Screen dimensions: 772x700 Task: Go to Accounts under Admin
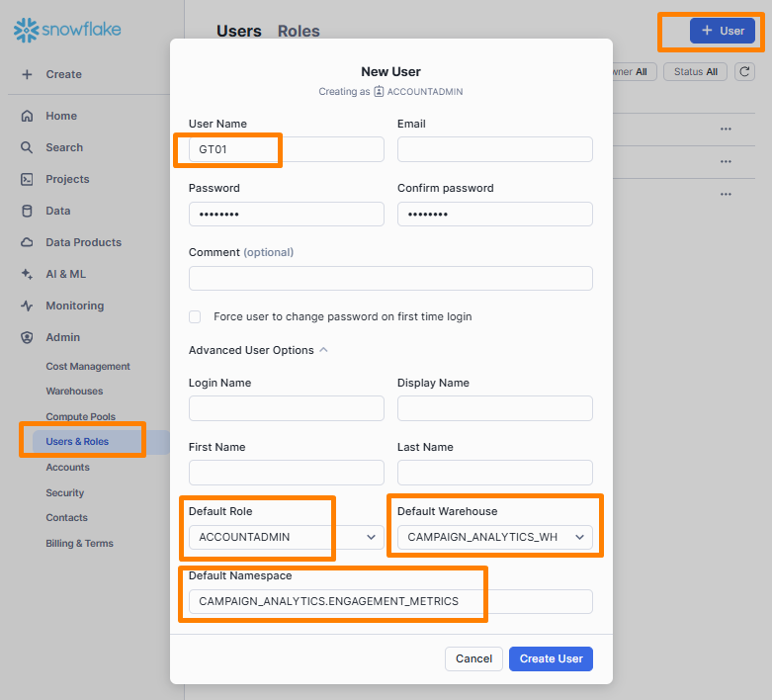(x=68, y=468)
